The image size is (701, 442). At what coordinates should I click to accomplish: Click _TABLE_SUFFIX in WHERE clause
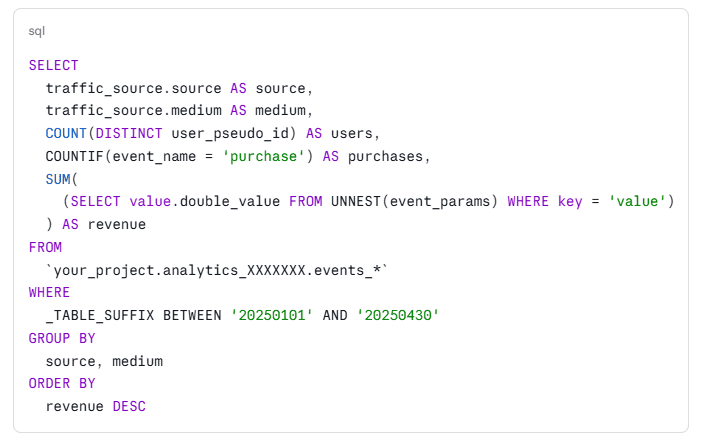pyautogui.click(x=100, y=316)
